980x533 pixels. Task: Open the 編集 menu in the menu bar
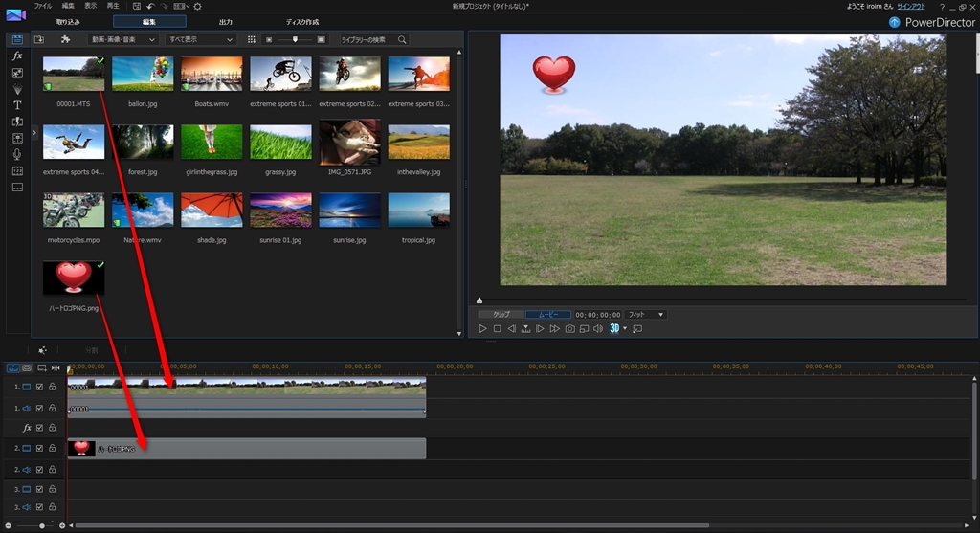pos(68,6)
